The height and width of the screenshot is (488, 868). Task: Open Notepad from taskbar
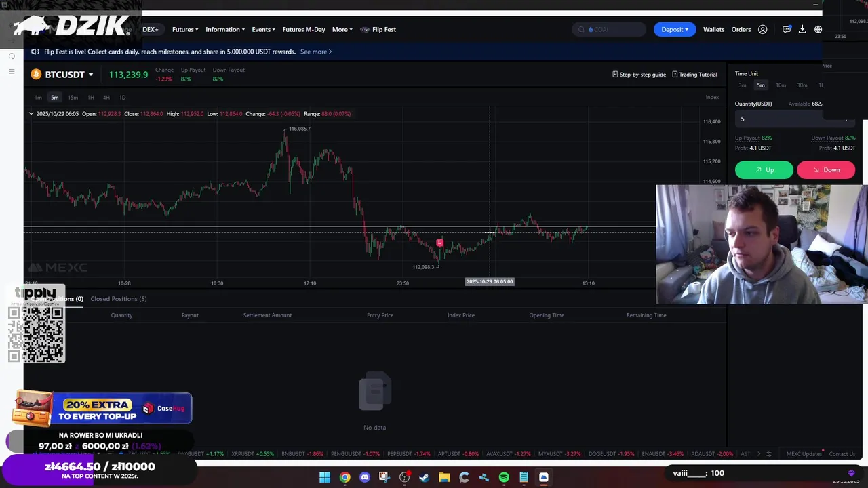pos(524,477)
